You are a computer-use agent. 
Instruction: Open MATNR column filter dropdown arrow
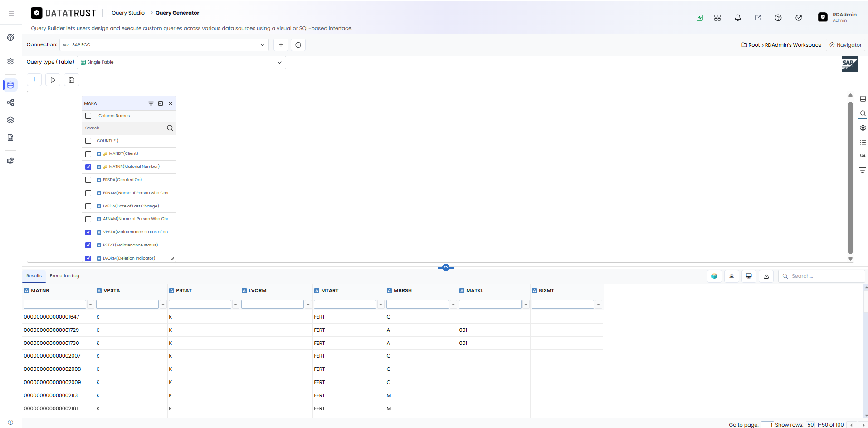[90, 305]
